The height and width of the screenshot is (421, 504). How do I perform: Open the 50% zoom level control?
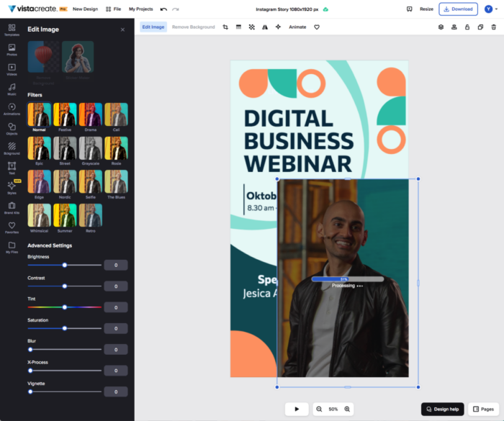333,409
